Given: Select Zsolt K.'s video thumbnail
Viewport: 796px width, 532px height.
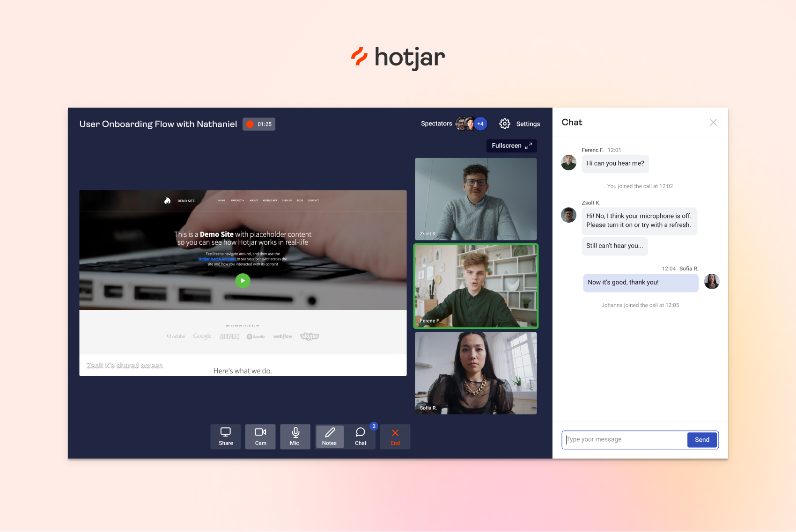Looking at the screenshot, I should tap(476, 199).
